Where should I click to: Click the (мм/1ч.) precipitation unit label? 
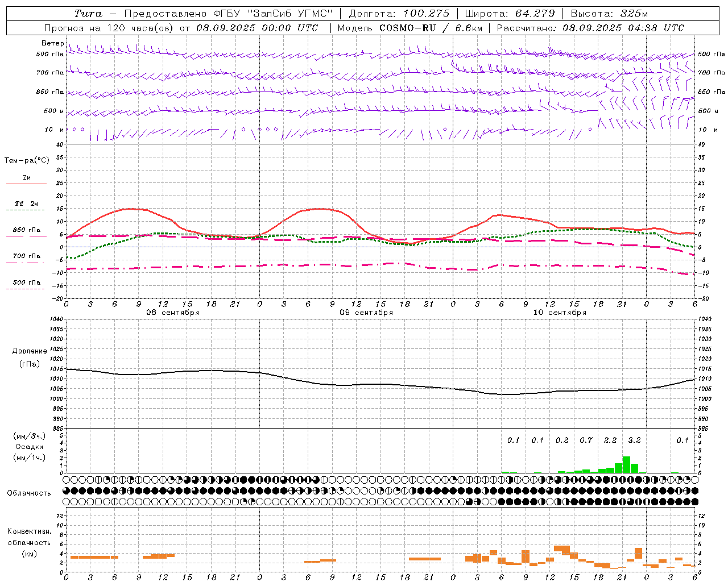[30, 458]
